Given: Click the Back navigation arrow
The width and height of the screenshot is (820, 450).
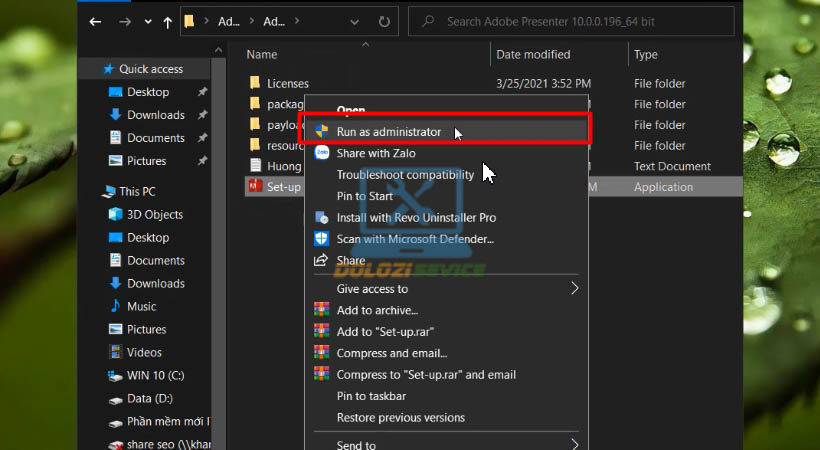Looking at the screenshot, I should point(95,21).
